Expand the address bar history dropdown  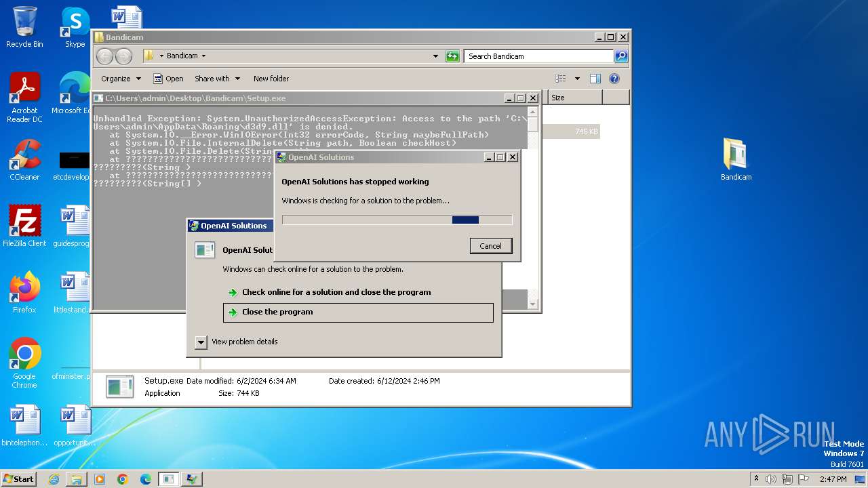tap(435, 56)
